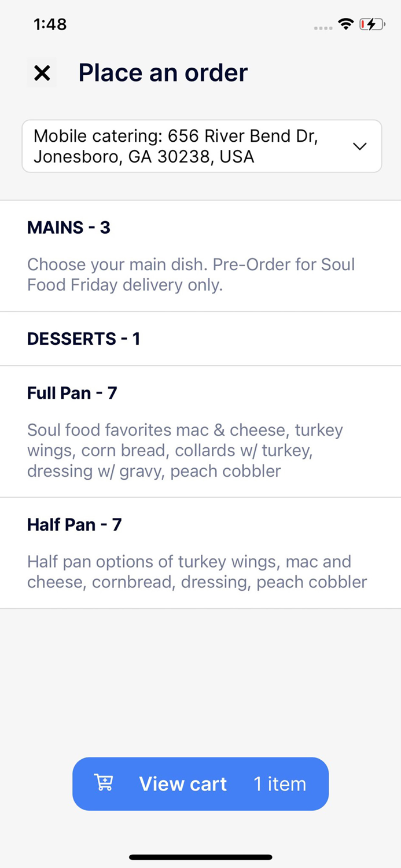Open the Half Pan - 7 menu section

[x=75, y=524]
